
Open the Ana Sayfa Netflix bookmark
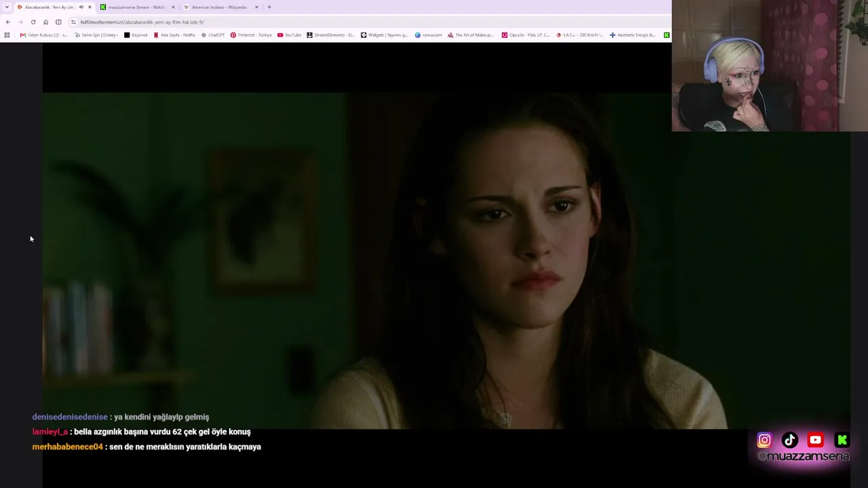tap(175, 35)
